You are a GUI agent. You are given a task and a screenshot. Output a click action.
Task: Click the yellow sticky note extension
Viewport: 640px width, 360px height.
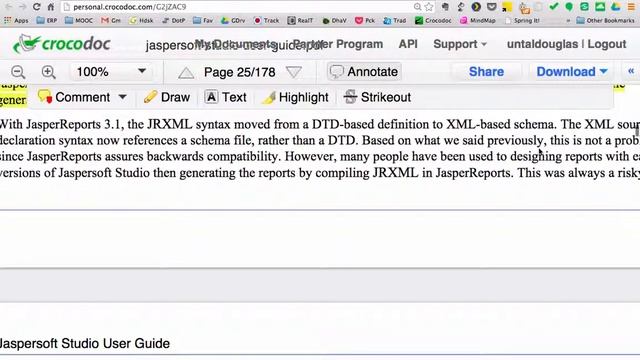pos(507,7)
